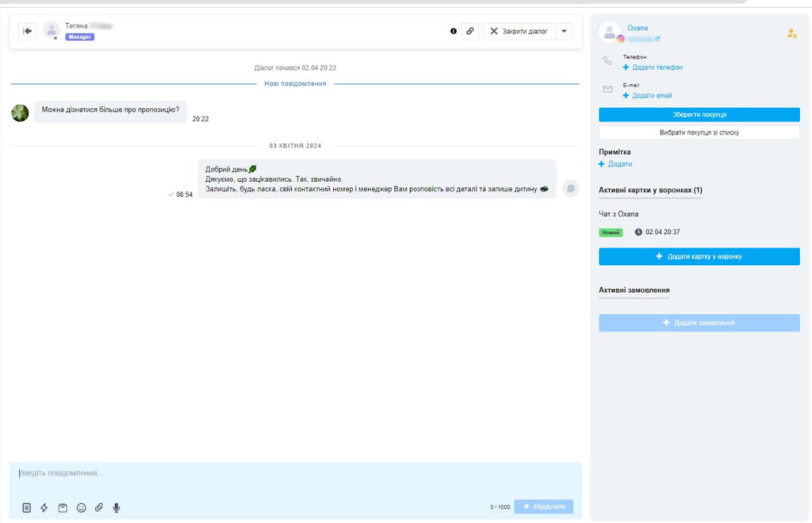
Task: Expand dropdown arrow next to Закрити діалог
Action: (x=564, y=31)
